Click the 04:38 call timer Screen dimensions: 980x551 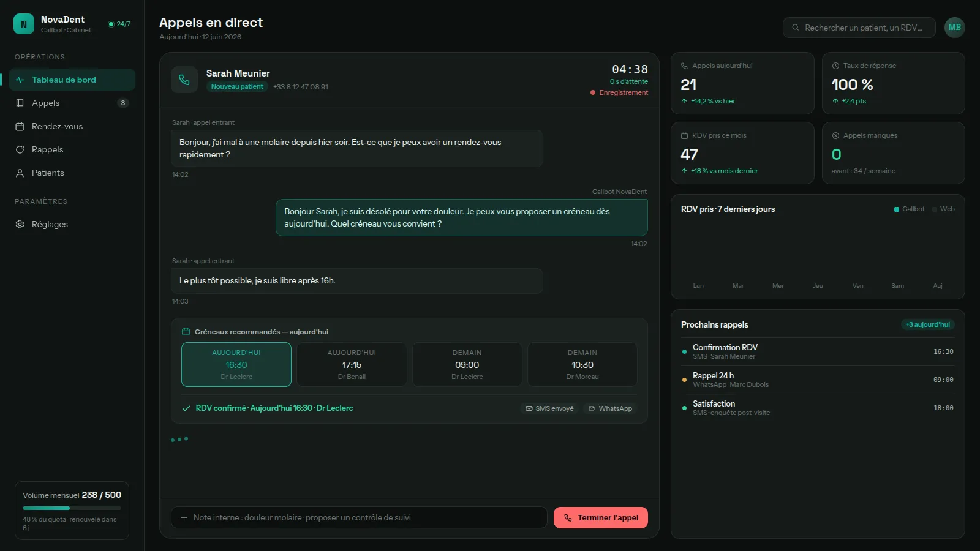pyautogui.click(x=630, y=70)
